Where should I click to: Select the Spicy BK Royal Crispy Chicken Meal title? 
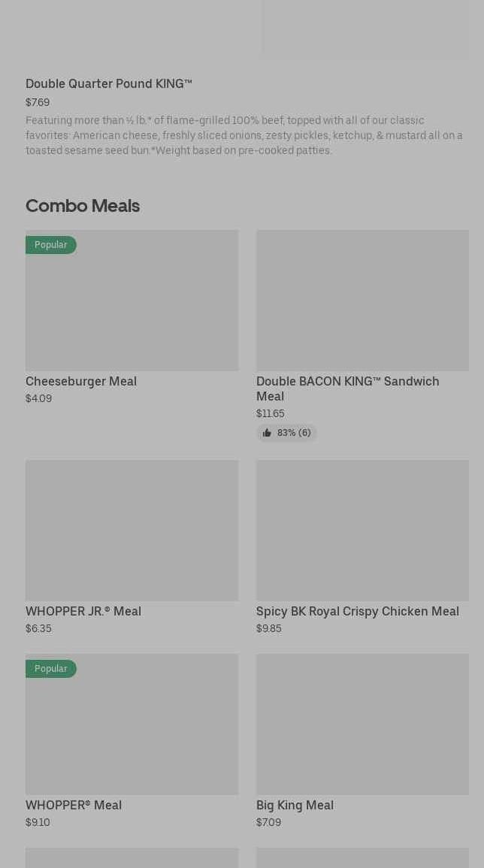click(358, 611)
